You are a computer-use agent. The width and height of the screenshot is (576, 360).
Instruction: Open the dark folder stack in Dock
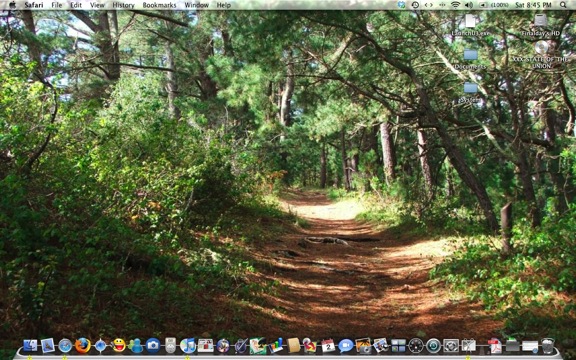click(x=512, y=346)
